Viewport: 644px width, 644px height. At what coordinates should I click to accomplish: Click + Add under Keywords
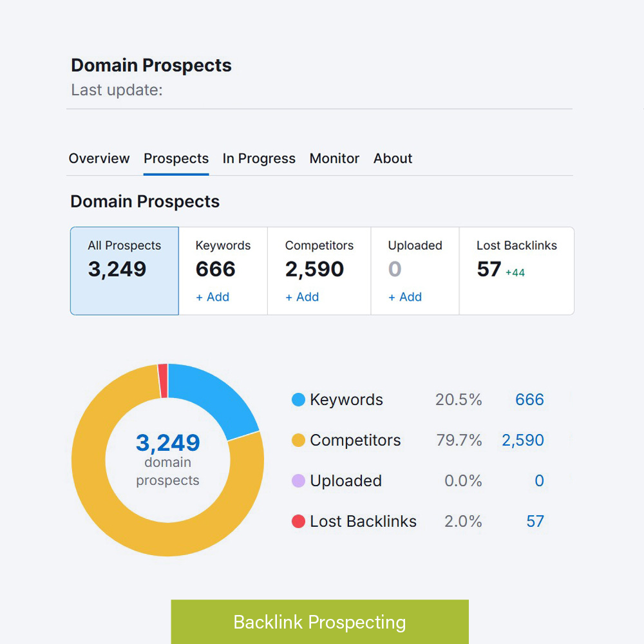tap(213, 297)
